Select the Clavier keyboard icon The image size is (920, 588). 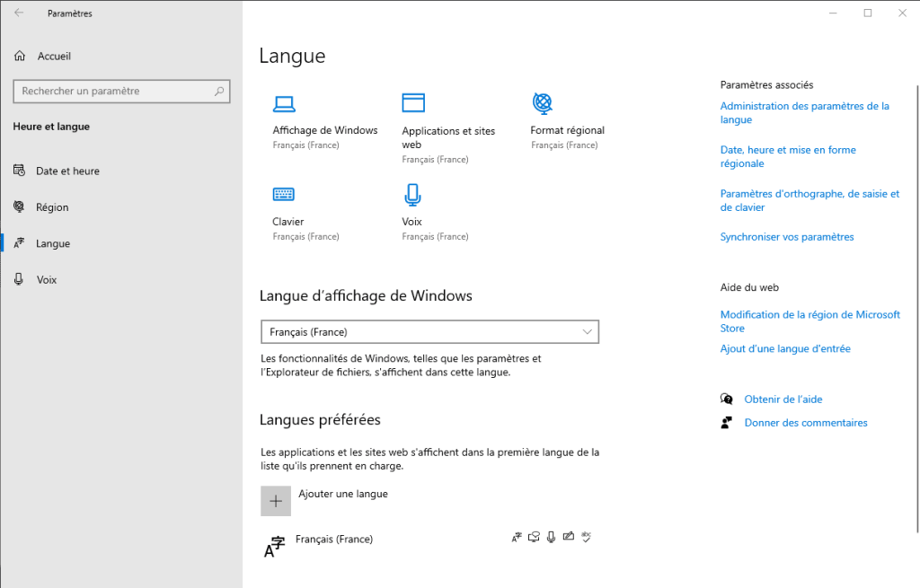284,195
